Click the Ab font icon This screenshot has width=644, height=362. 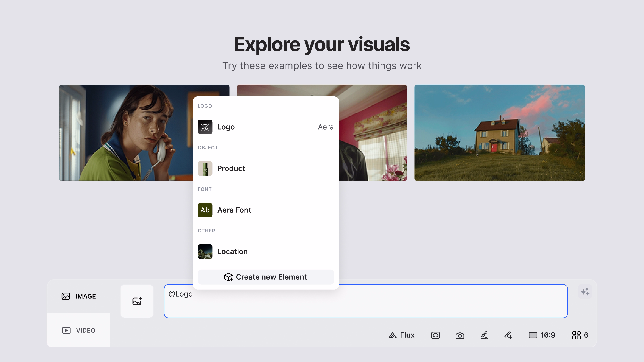[205, 210]
